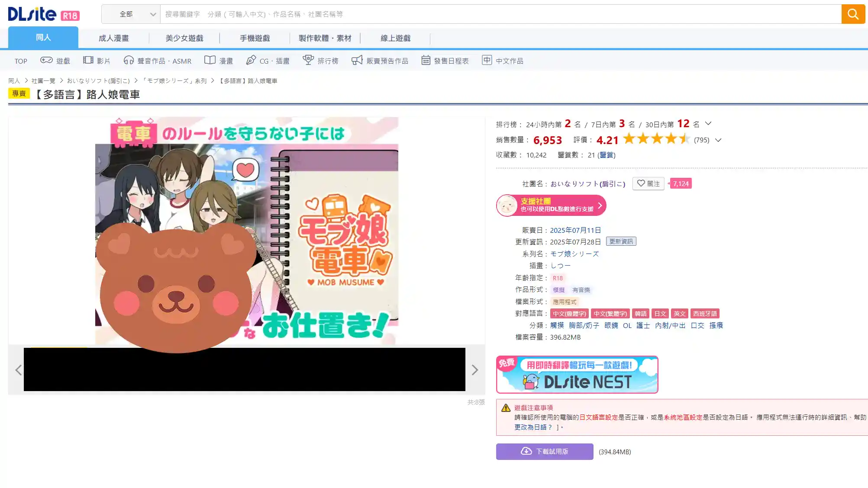Select 韓語 language tag
Viewport: 868px width, 488px height.
(640, 314)
